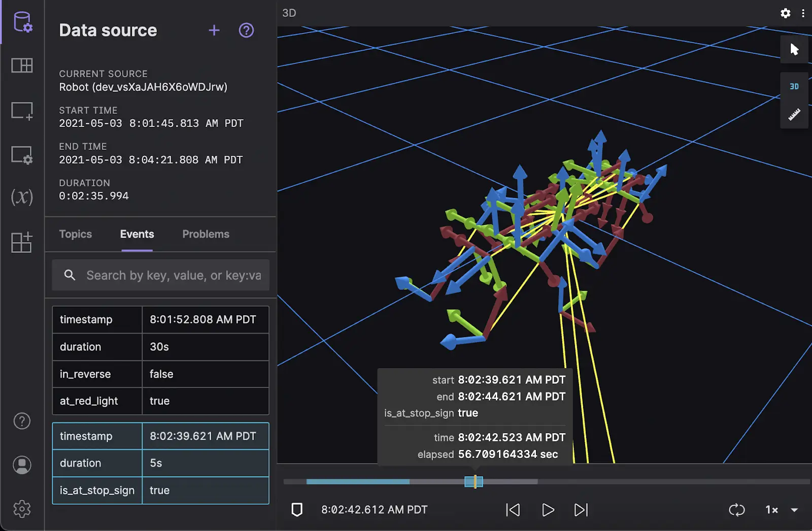
Task: Toggle the select object cursor tool
Action: pos(794,49)
